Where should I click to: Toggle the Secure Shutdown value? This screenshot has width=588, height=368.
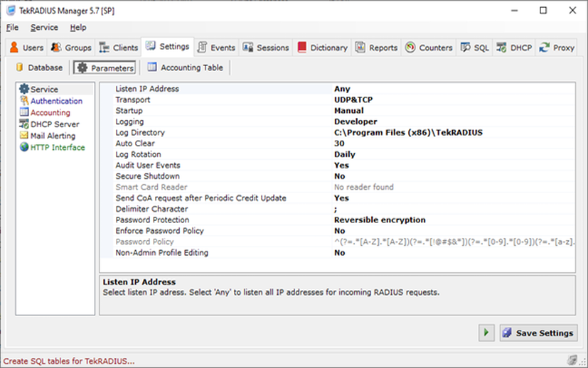(x=339, y=176)
